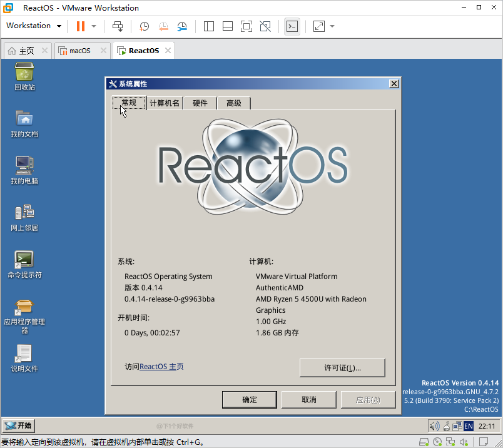Click the ReactOS volume tray icon
The height and width of the screenshot is (448, 503).
pos(434,426)
